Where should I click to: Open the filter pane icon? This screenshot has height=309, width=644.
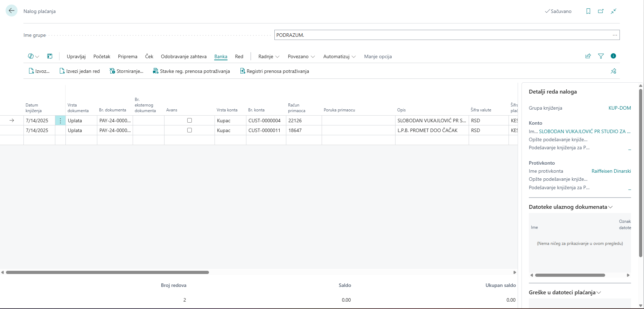(x=601, y=56)
